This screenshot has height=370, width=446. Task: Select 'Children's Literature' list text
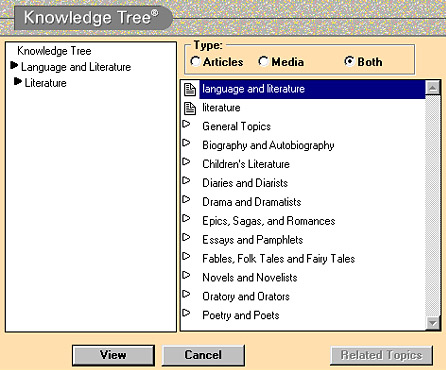(246, 164)
